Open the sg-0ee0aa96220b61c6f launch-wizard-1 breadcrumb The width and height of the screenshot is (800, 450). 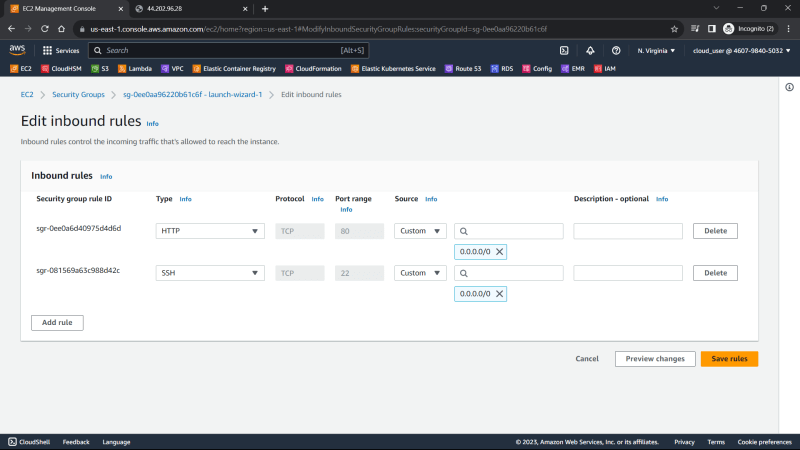pyautogui.click(x=192, y=94)
